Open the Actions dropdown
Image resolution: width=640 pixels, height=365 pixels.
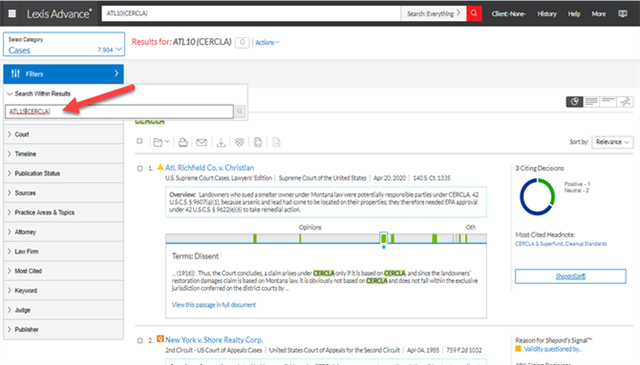267,42
